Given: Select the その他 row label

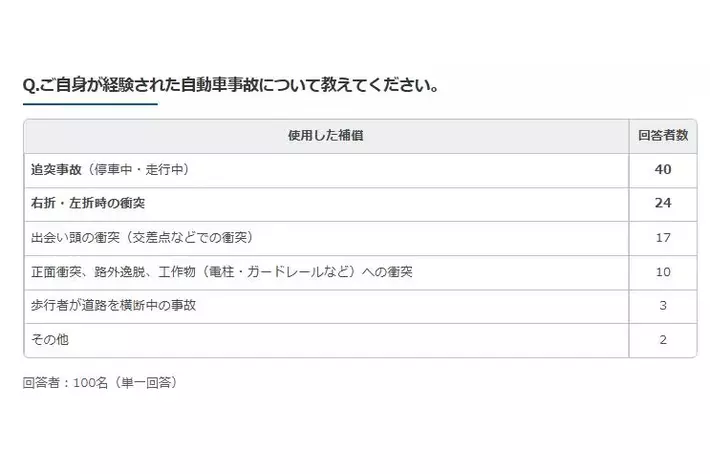Looking at the screenshot, I should click(50, 340).
